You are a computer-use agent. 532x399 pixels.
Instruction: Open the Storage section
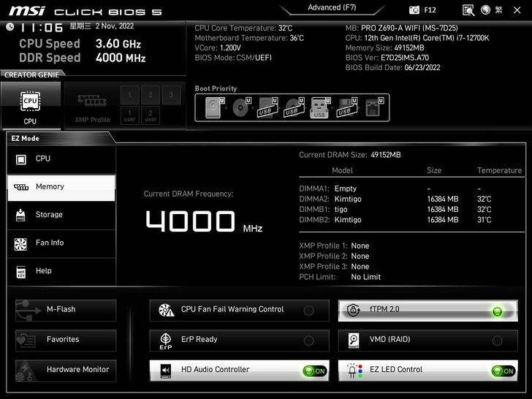tap(61, 215)
